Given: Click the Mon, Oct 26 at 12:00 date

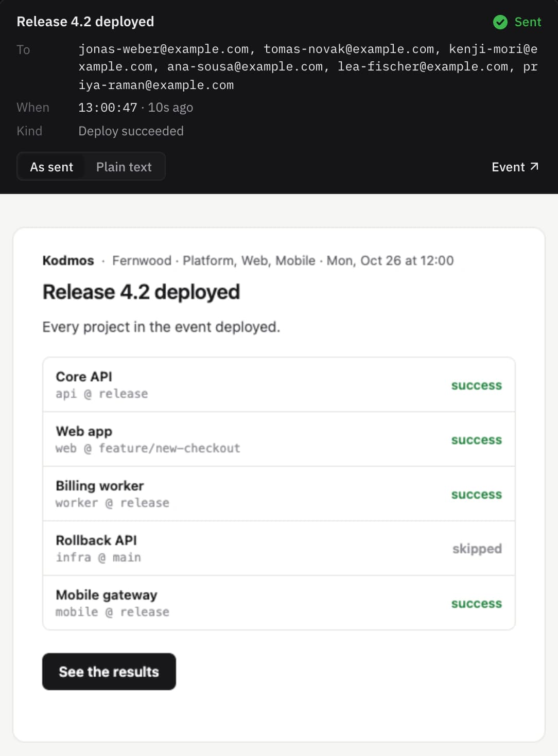Looking at the screenshot, I should [390, 260].
